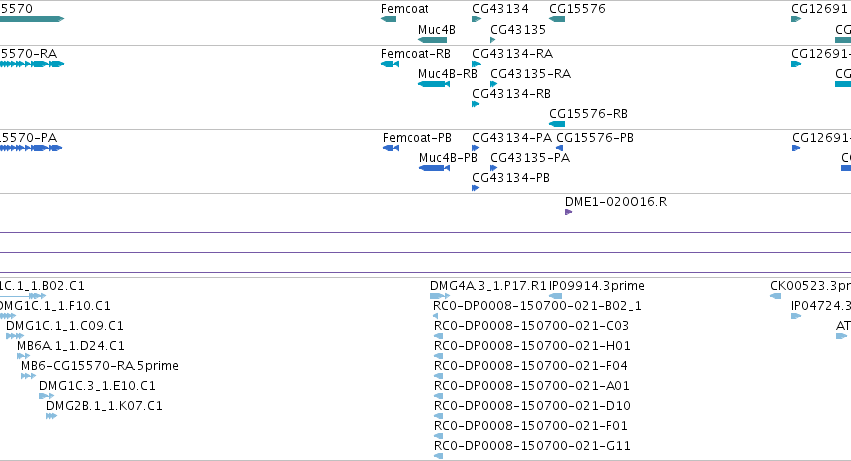
Task: Select the Femcoat gene arrow glyph
Action: 389,19
